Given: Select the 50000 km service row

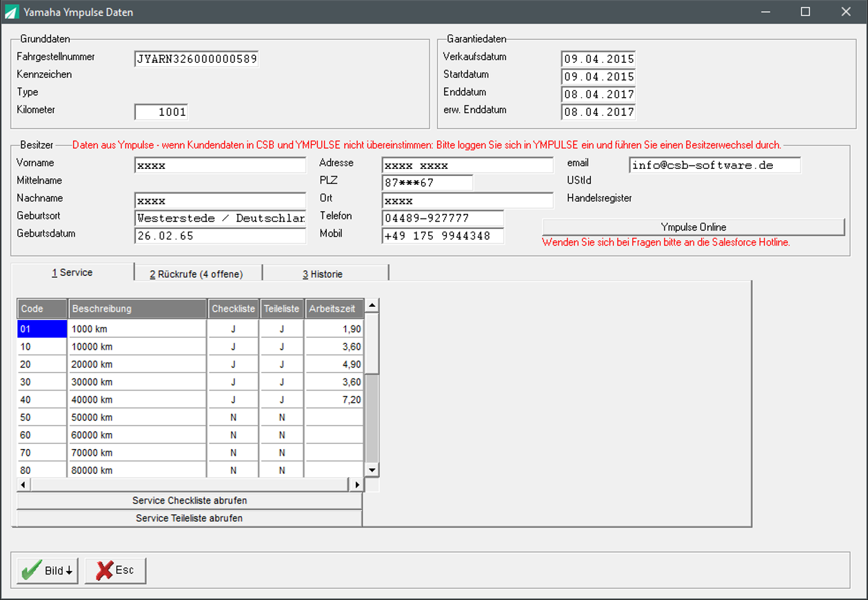Looking at the screenshot, I should [x=190, y=417].
